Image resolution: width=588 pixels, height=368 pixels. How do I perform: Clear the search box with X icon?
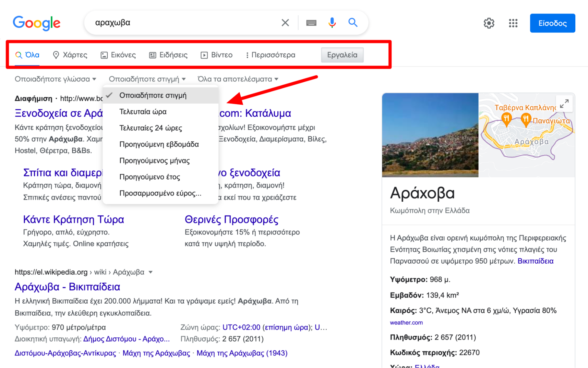click(x=285, y=23)
